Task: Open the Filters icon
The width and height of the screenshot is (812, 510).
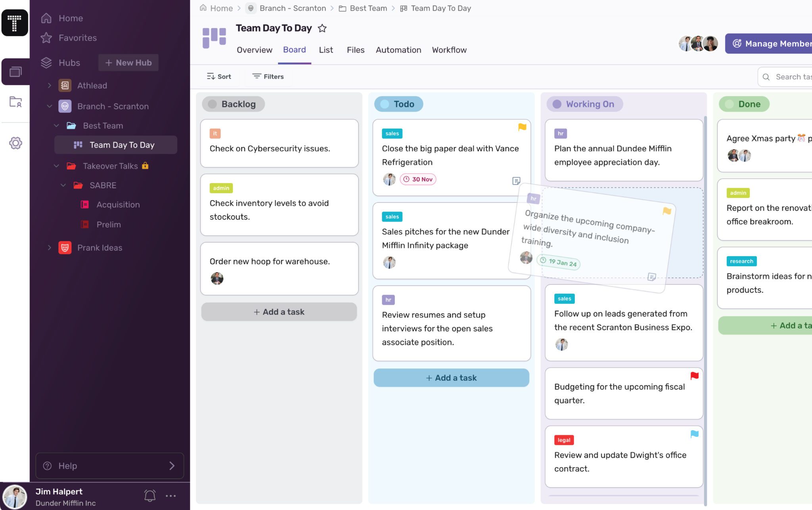Action: pos(257,76)
